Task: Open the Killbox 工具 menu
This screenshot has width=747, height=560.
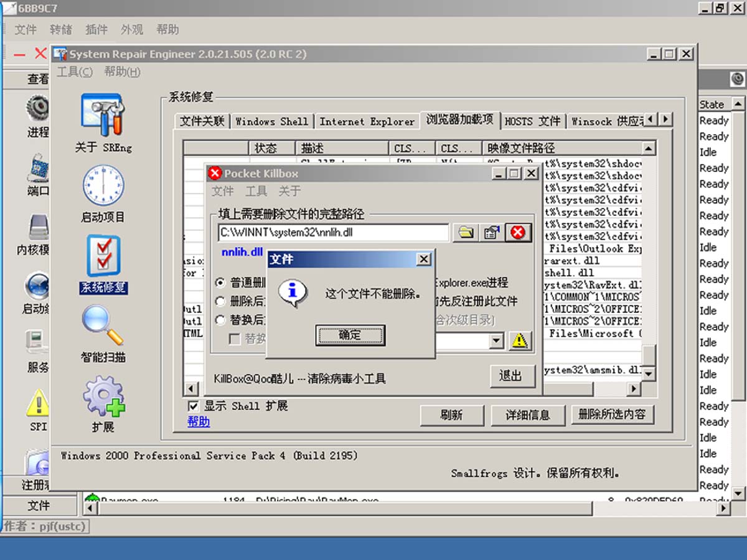Action: (256, 191)
